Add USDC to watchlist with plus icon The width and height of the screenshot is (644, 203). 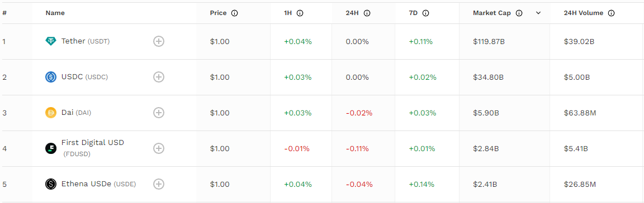click(159, 77)
